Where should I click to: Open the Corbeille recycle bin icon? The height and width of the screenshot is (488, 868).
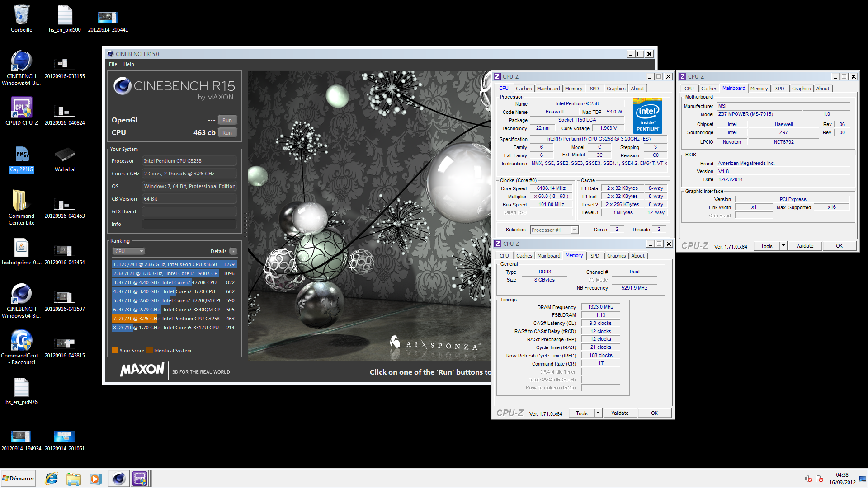pyautogui.click(x=21, y=15)
